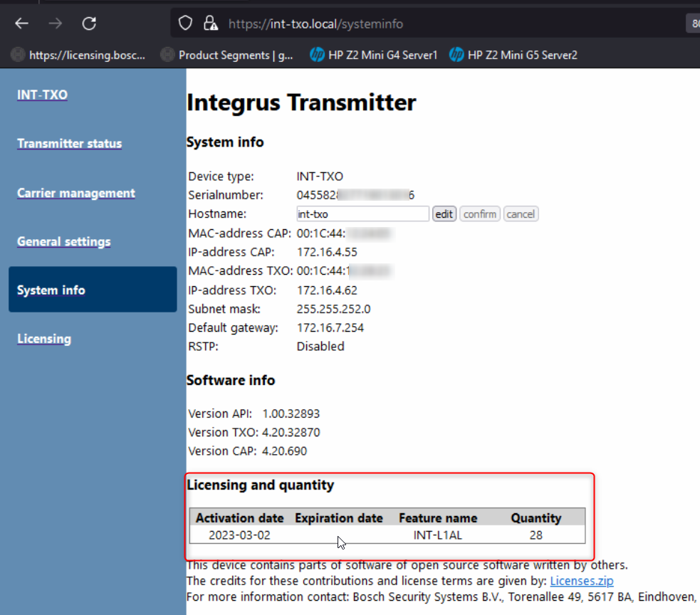Reload the current page
The height and width of the screenshot is (615, 700).
89,23
